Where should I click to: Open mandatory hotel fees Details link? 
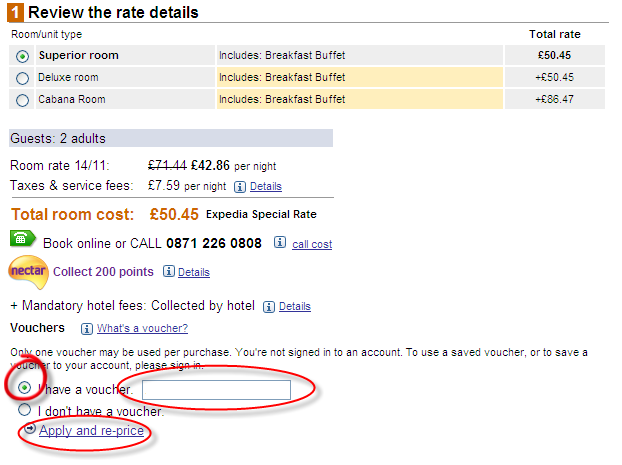[295, 306]
